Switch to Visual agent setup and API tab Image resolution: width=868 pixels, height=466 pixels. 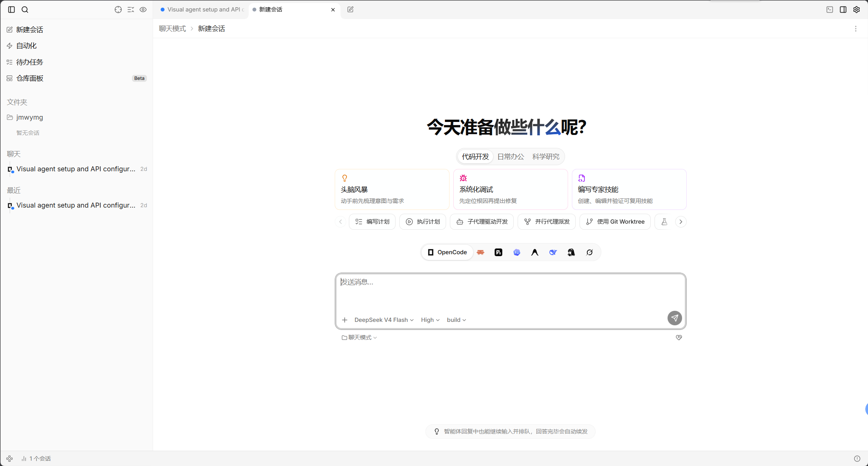[x=202, y=10]
